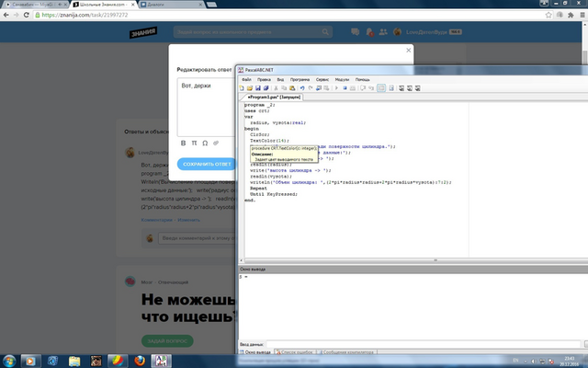Click the Cut scissors icon in PascalABC.NET
The image size is (588, 368).
tap(276, 88)
